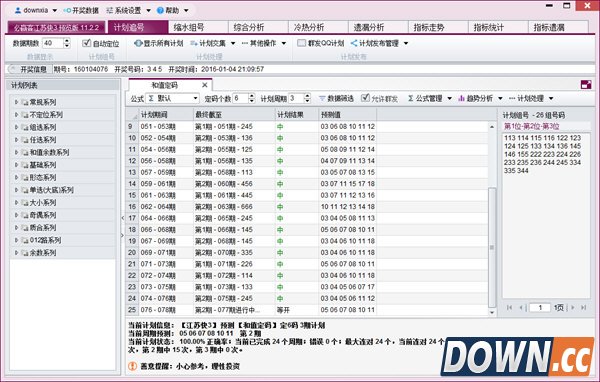Click 显示所有计划 show all plans
The width and height of the screenshot is (600, 382).
pos(158,43)
